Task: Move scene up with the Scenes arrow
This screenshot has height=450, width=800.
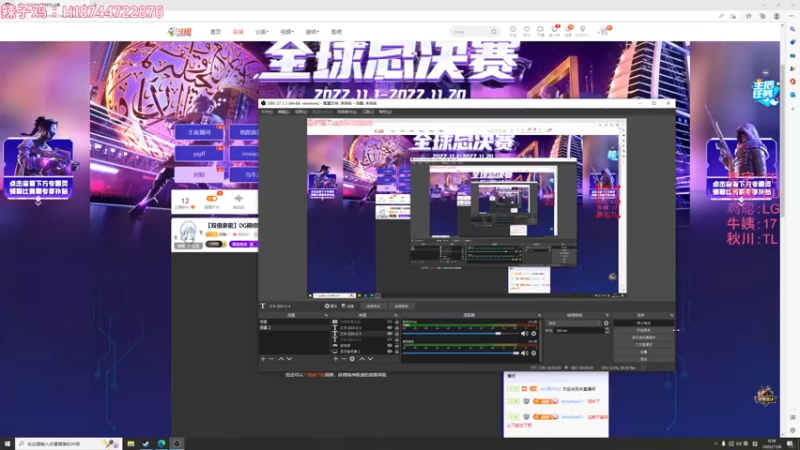Action: tap(281, 359)
